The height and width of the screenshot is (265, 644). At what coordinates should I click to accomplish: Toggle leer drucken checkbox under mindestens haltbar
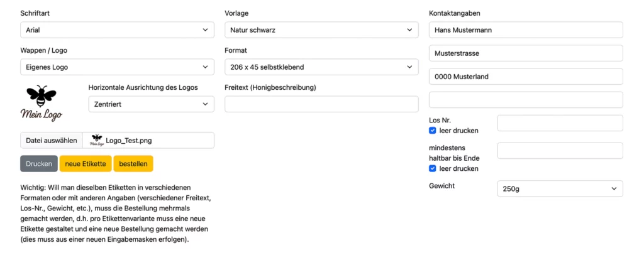[432, 168]
